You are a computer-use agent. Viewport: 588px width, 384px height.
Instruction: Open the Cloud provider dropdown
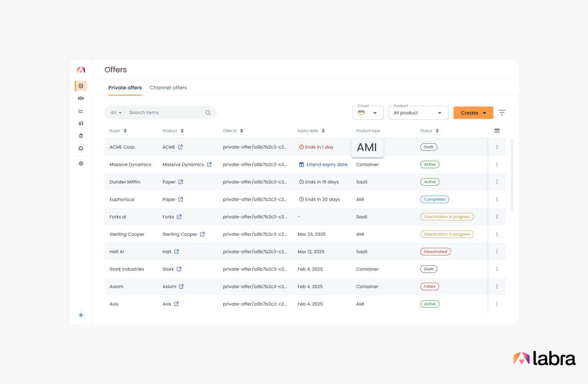(x=367, y=113)
